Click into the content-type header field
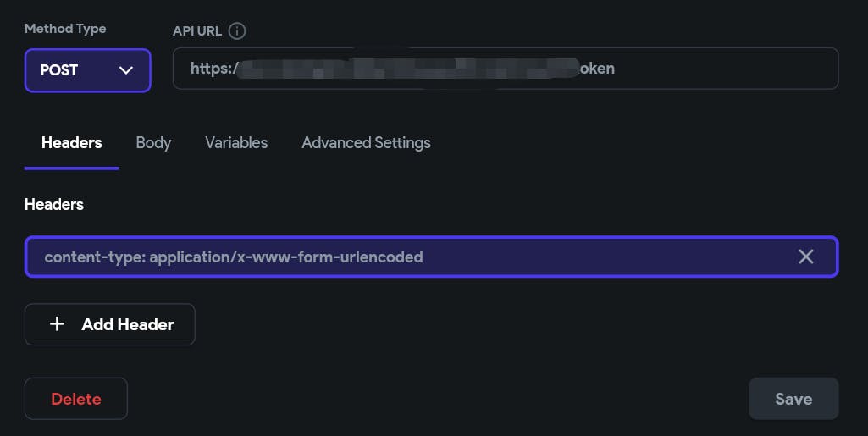 point(593,257)
